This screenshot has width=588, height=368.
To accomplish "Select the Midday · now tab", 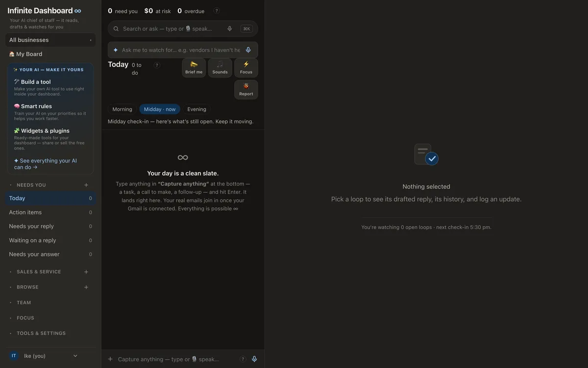I will pyautogui.click(x=160, y=109).
